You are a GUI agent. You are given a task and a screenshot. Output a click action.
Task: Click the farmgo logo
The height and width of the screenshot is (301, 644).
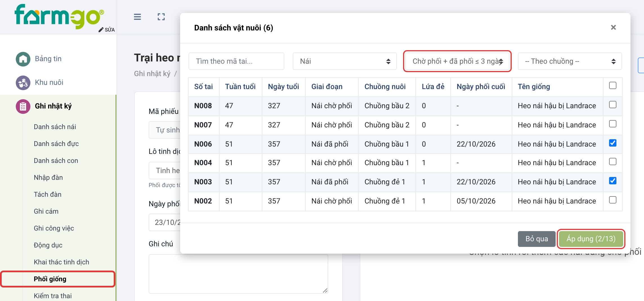click(59, 16)
